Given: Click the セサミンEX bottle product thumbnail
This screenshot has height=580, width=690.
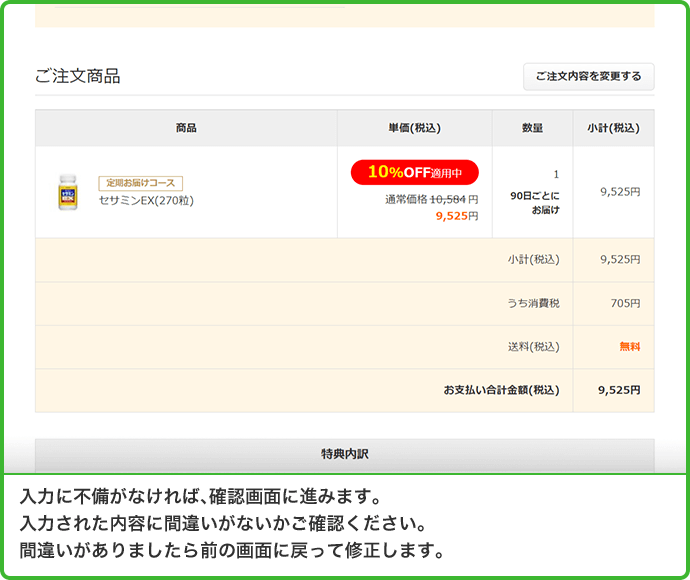Looking at the screenshot, I should point(68,192).
